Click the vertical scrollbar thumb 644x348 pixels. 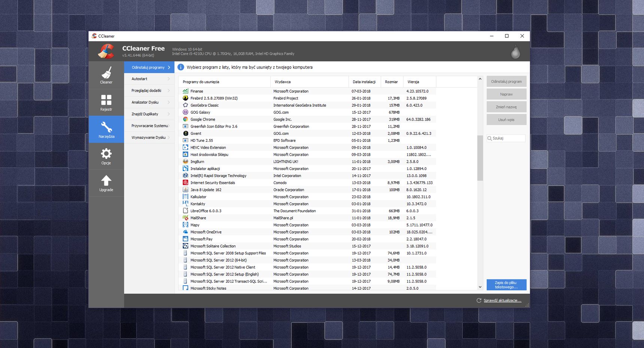[x=480, y=158]
